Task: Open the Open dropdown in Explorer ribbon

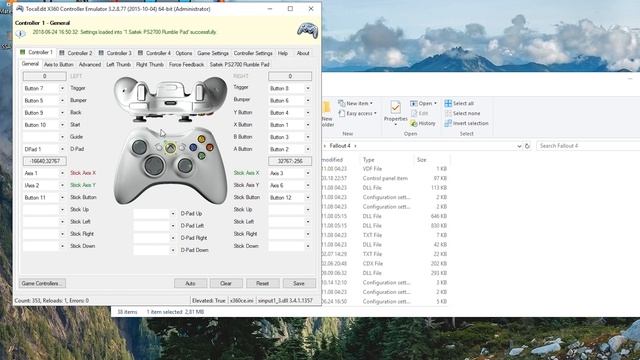Action: click(423, 103)
